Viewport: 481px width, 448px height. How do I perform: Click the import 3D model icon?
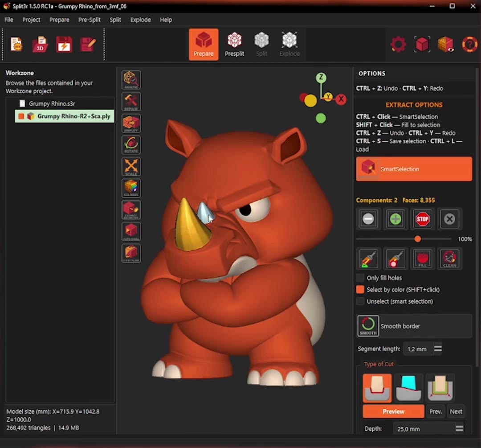pos(40,44)
